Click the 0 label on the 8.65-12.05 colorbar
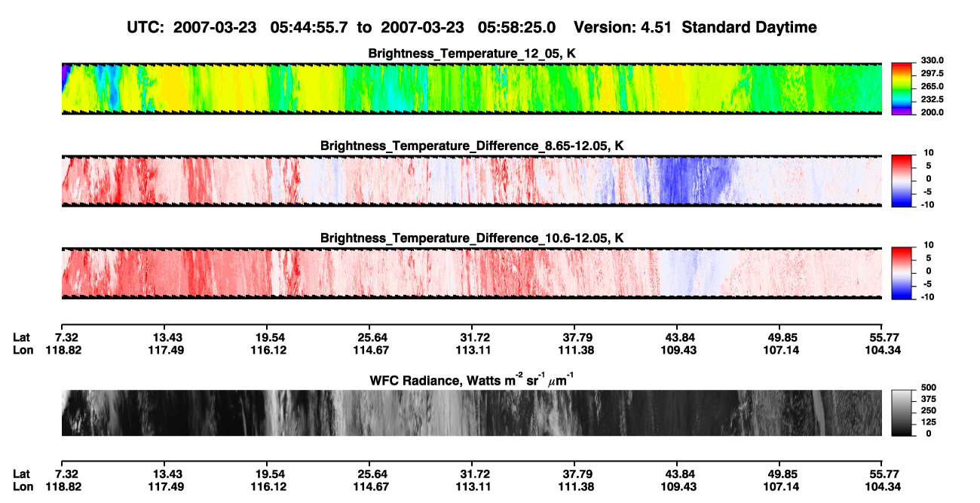Screen dimensions: 980x503 point(929,179)
